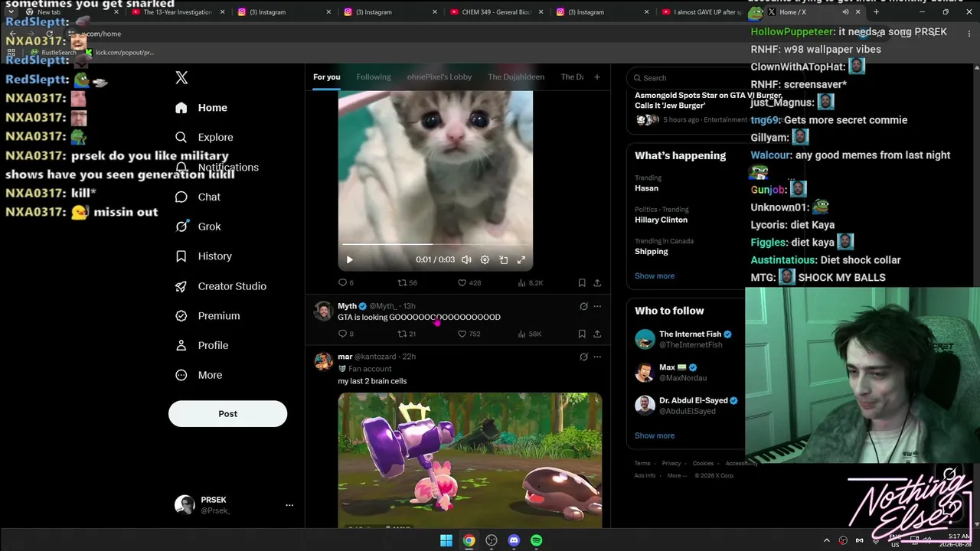View analytics for the kitten video post (8.2K)
980x551 pixels.
coord(531,282)
